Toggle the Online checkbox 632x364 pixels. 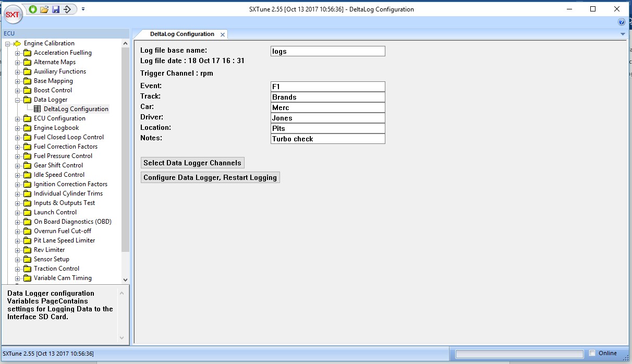point(592,353)
